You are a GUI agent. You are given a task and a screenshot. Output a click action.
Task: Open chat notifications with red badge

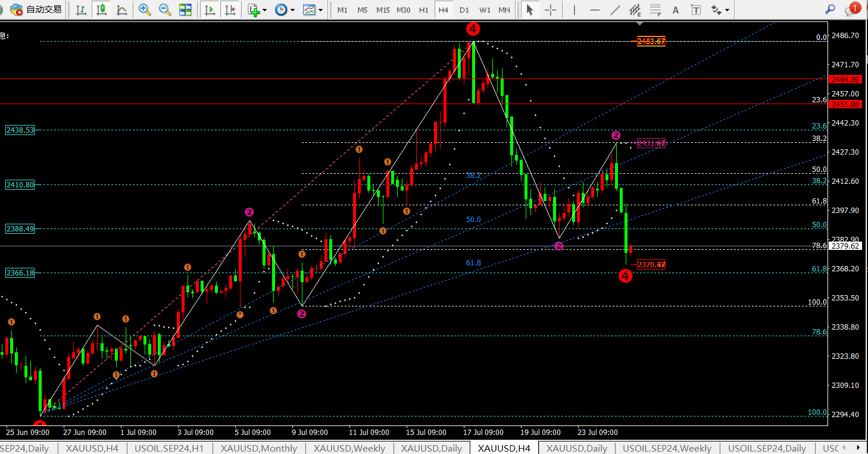point(853,8)
